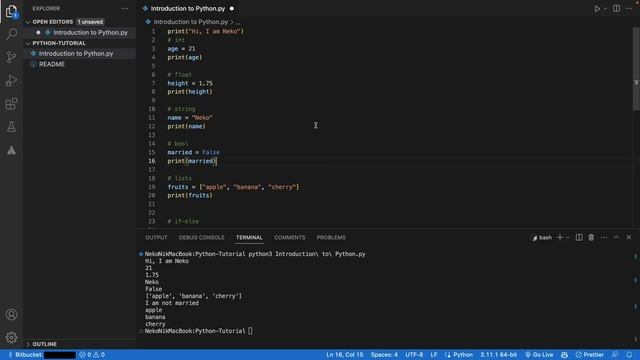640x360 pixels.
Task: Click the Copilot status icon
Action: (x=564, y=355)
